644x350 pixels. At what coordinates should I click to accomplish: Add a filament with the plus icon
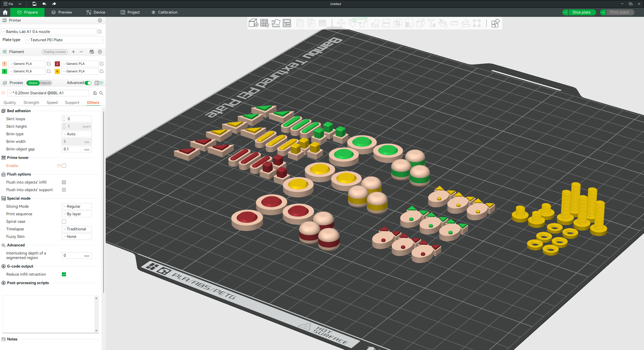pyautogui.click(x=73, y=52)
